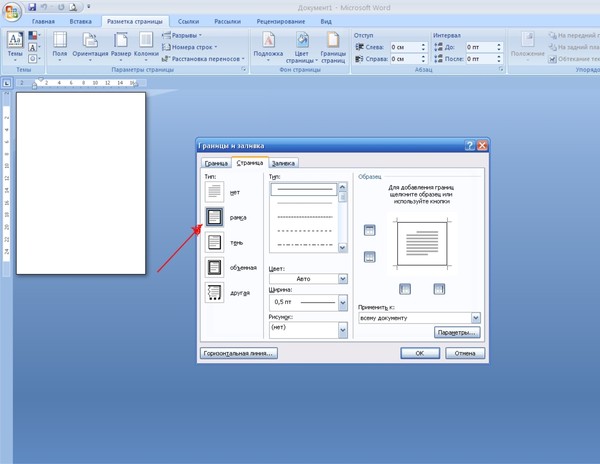Toggle left border in preview
The height and width of the screenshot is (464, 600).
pos(405,289)
